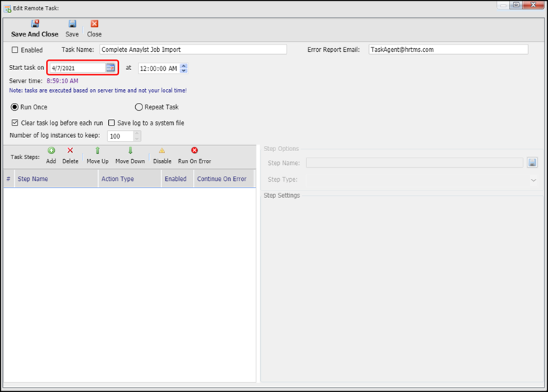
Task: Click the Edit Remote Task title icon
Action: (x=7, y=8)
